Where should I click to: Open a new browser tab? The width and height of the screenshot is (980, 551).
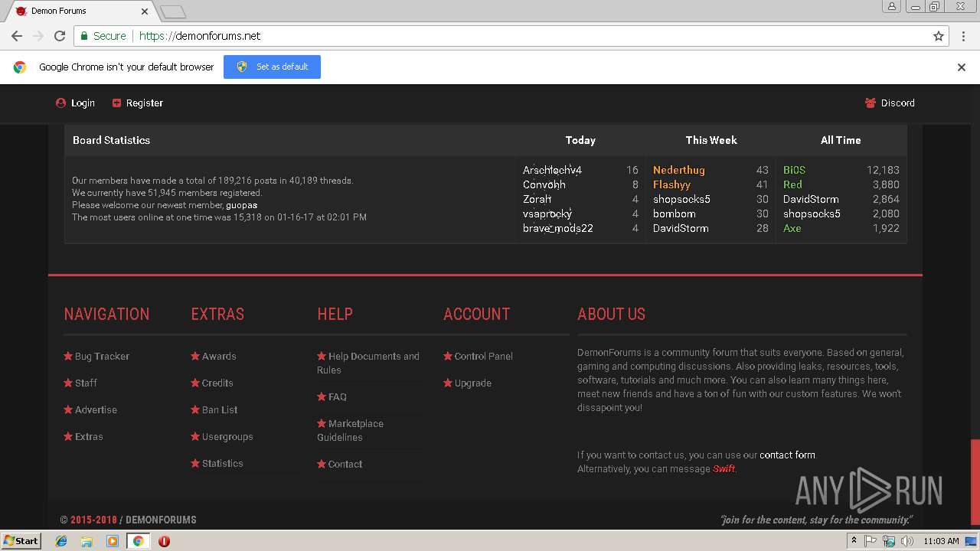coord(173,11)
